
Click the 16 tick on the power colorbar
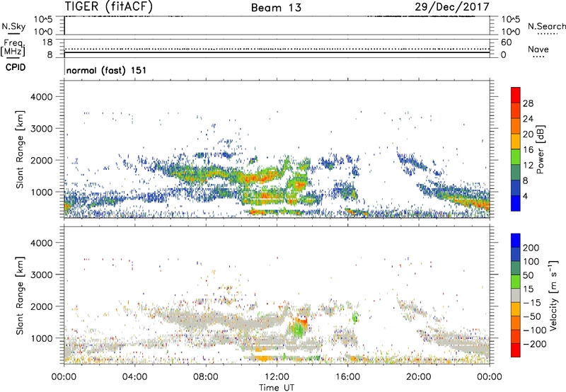[528, 150]
